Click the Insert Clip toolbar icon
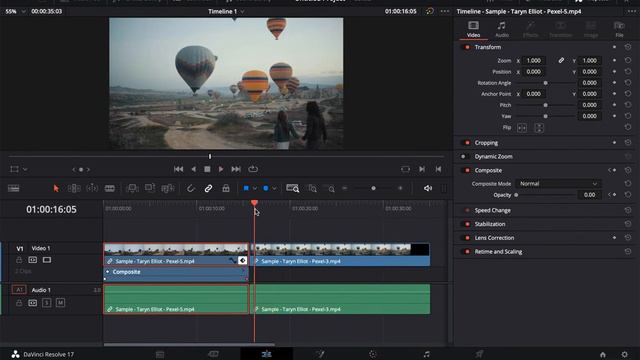This screenshot has height=360, width=640. coord(132,188)
